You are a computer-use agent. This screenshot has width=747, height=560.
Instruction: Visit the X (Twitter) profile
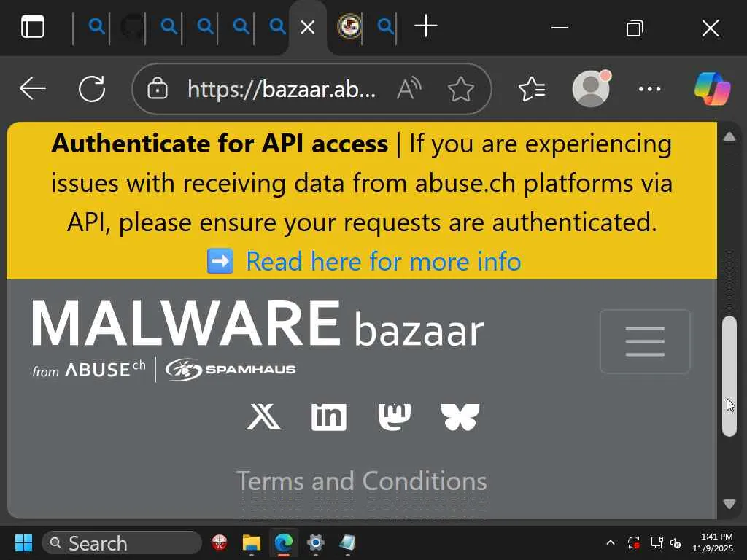(263, 416)
